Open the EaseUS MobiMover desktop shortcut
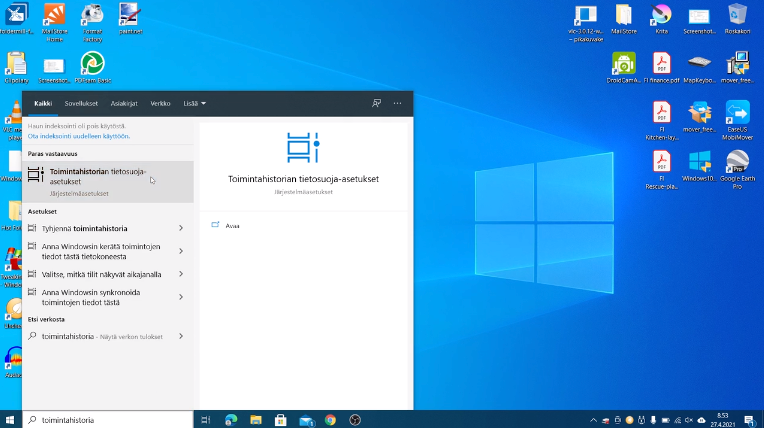This screenshot has height=428, width=764. [738, 114]
